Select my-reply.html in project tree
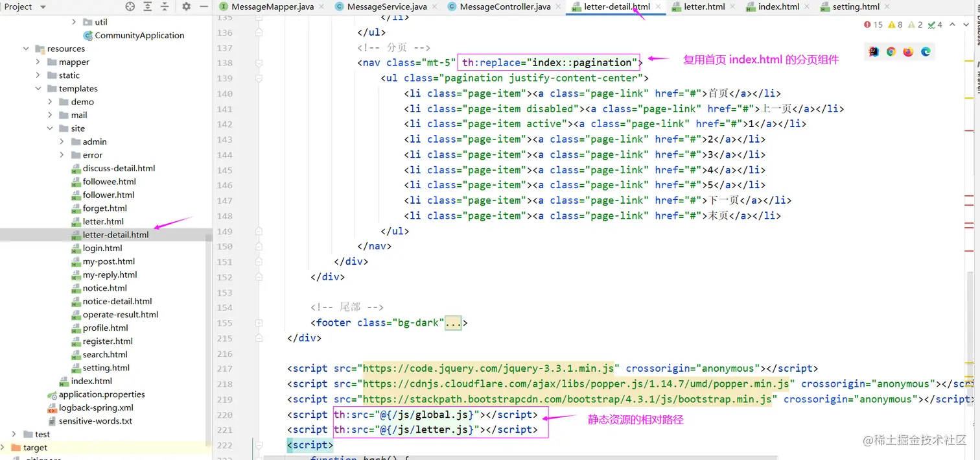This screenshot has height=460, width=980. (110, 275)
